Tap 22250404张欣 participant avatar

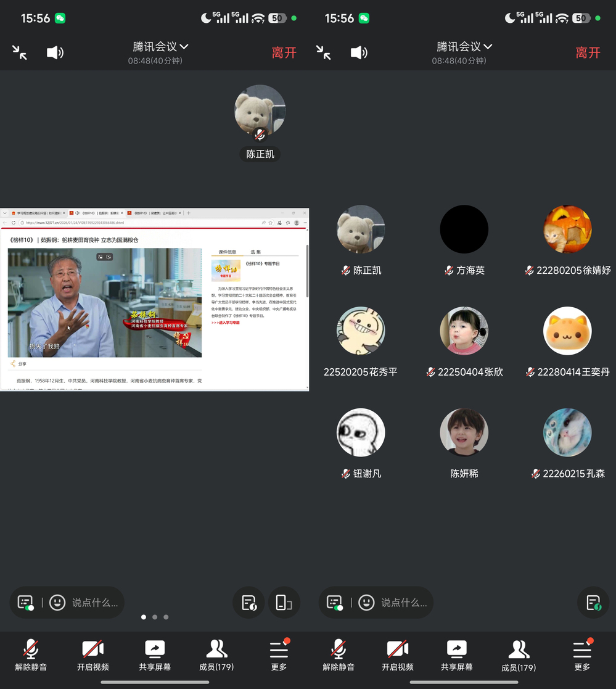tap(464, 331)
